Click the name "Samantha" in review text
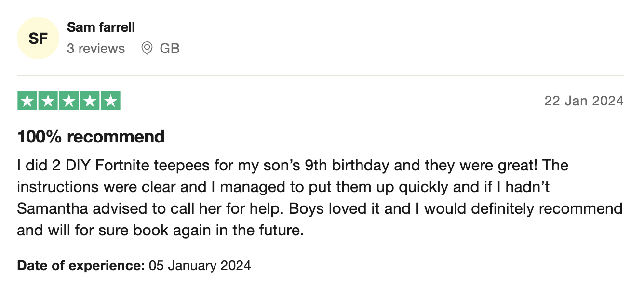The image size is (644, 284). tap(51, 209)
